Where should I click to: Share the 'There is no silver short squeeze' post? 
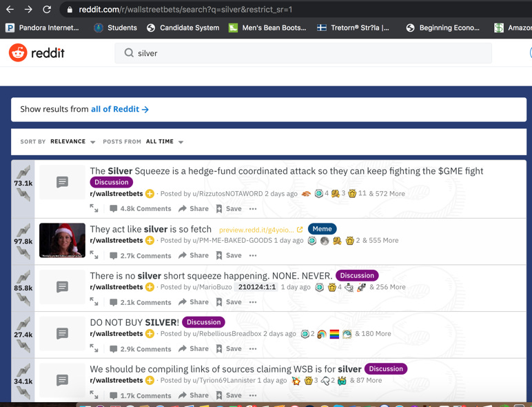coord(194,302)
